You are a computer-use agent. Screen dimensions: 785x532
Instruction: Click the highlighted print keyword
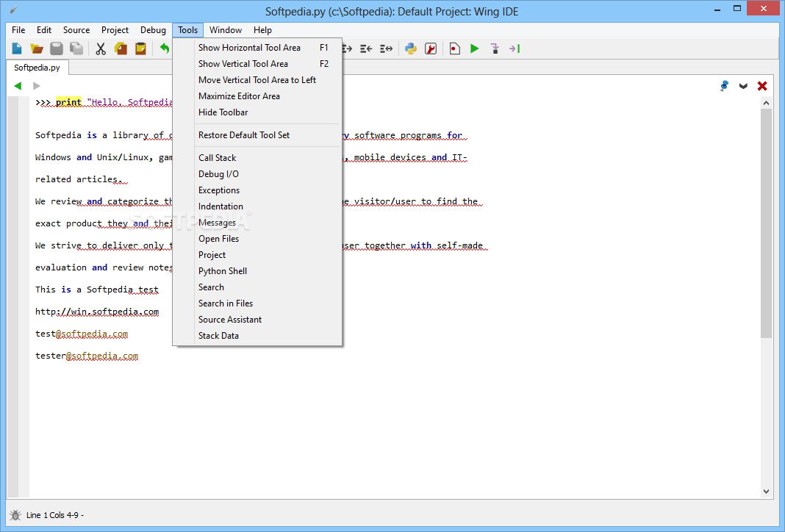pos(68,102)
